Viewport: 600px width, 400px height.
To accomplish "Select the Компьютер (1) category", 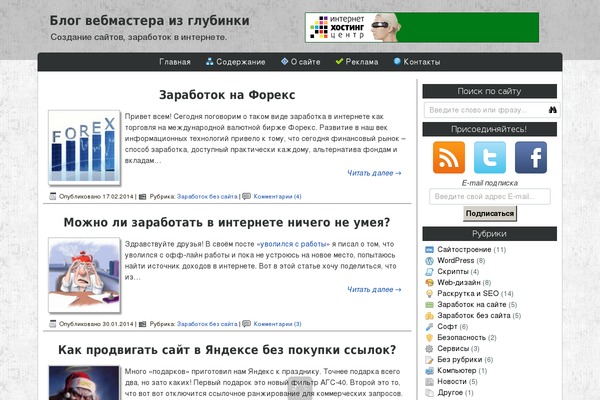I will pyautogui.click(x=462, y=371).
